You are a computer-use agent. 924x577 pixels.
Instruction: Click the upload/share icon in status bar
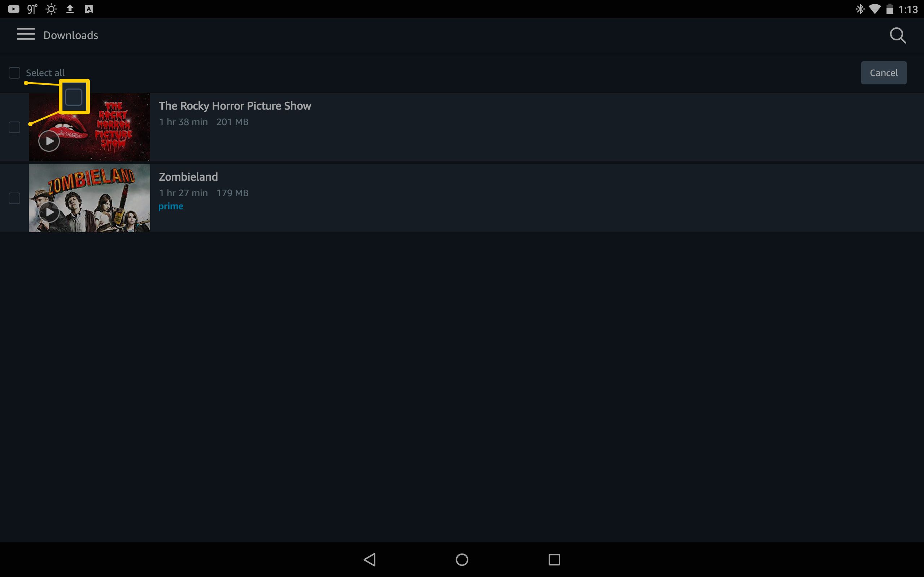[70, 9]
